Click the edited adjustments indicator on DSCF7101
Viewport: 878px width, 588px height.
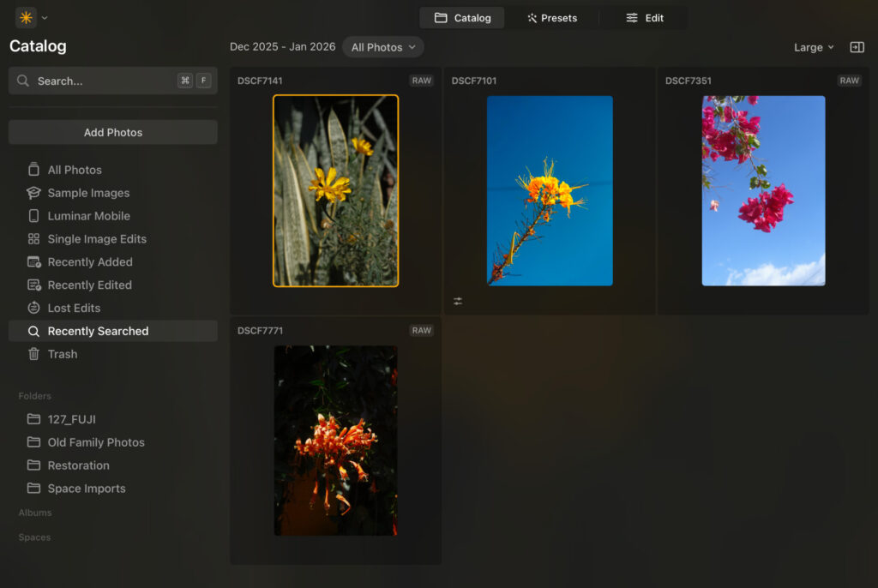[x=457, y=301]
